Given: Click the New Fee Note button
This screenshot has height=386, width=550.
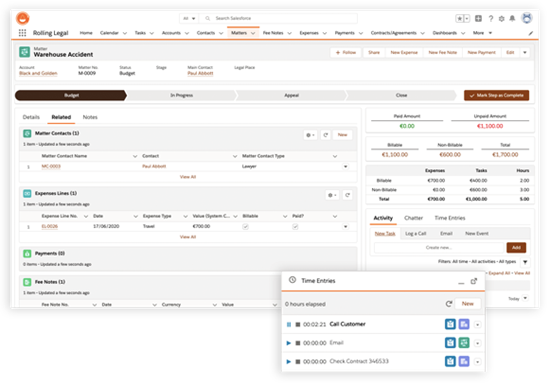Looking at the screenshot, I should coord(443,53).
